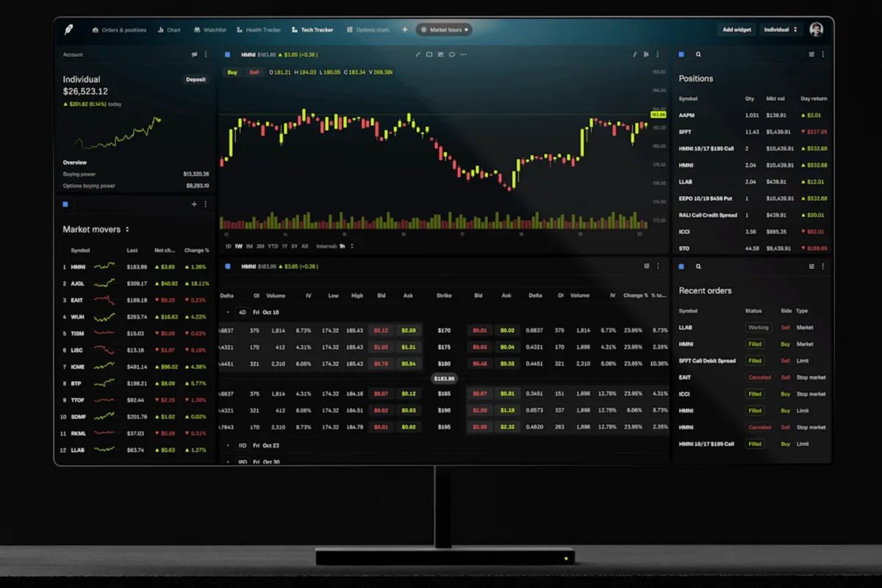Select the YTD timeframe on the chart
Viewport: 882px width, 588px height.
click(272, 245)
